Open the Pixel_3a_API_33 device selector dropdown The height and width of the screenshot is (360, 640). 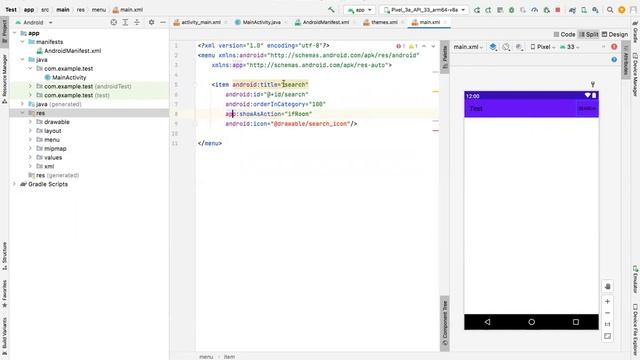pos(424,10)
